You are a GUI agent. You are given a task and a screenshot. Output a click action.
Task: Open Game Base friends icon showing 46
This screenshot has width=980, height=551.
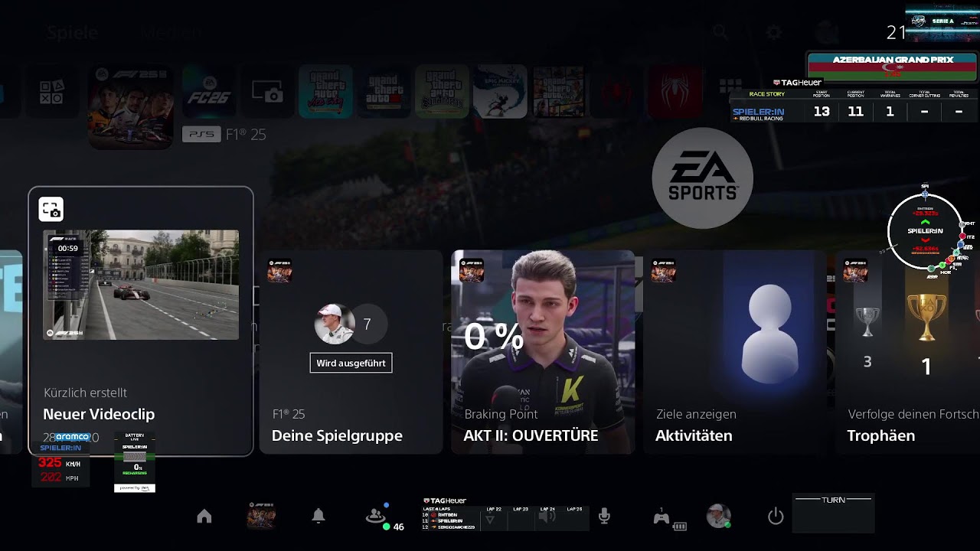coord(384,517)
